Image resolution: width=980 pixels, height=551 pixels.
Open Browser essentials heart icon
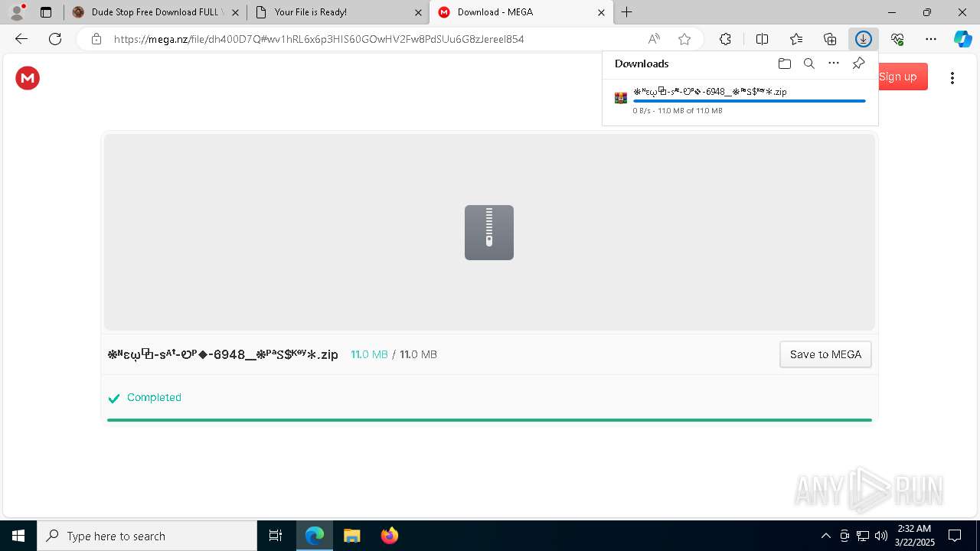pos(897,39)
